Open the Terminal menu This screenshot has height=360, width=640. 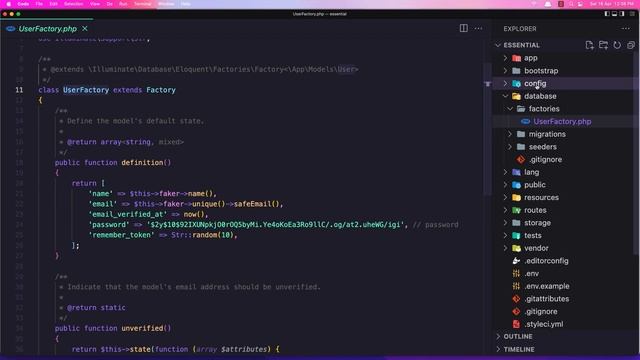(x=142, y=4)
